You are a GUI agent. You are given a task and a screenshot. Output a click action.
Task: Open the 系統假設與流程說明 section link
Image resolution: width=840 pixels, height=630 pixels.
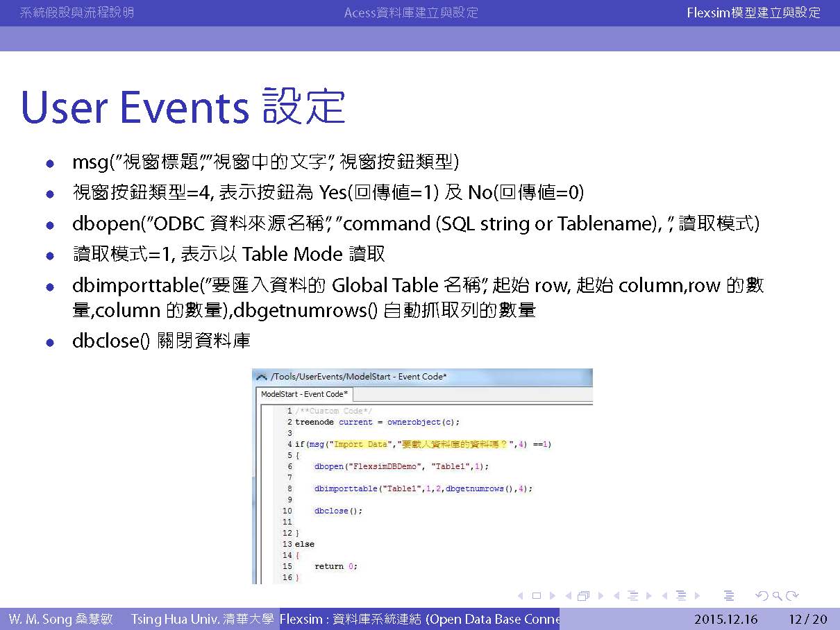[x=77, y=12]
